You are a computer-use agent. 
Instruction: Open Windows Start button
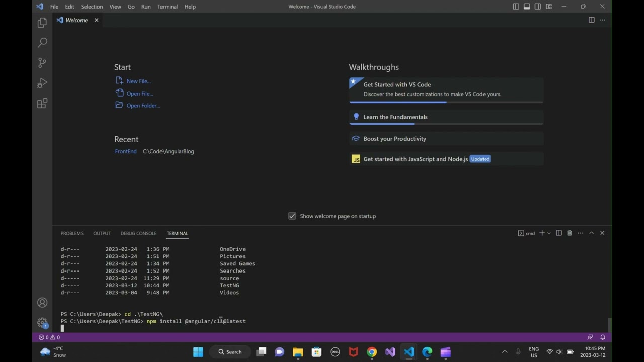point(198,352)
